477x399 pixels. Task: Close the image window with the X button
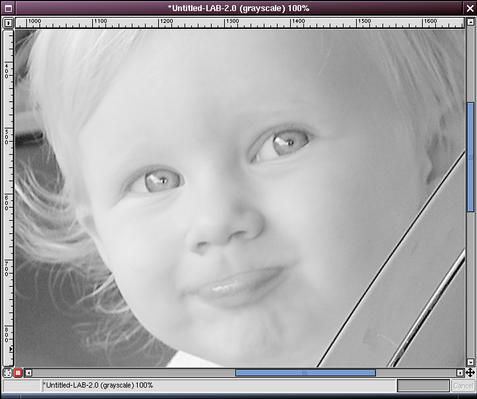tap(470, 8)
